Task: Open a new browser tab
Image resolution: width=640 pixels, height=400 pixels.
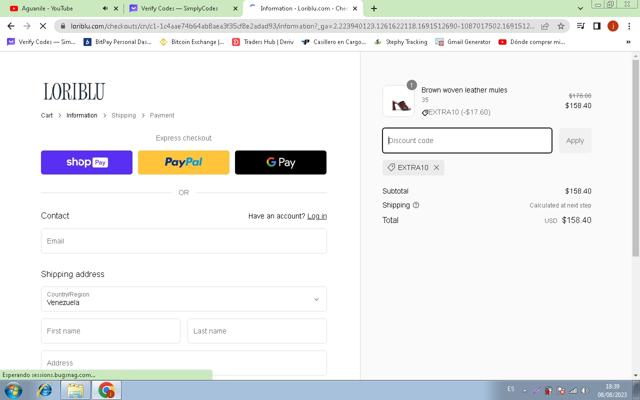Action: pos(374,8)
